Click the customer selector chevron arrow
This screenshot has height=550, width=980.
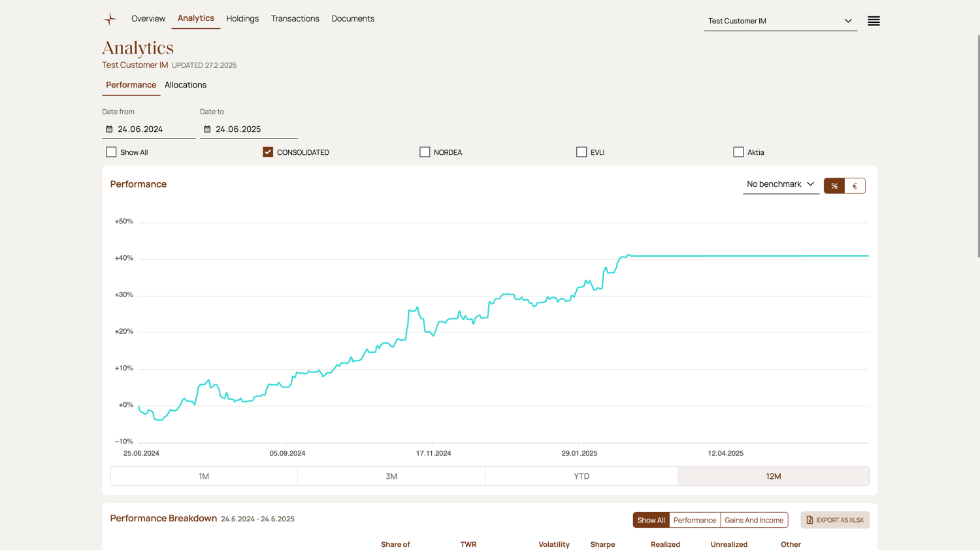tap(848, 21)
